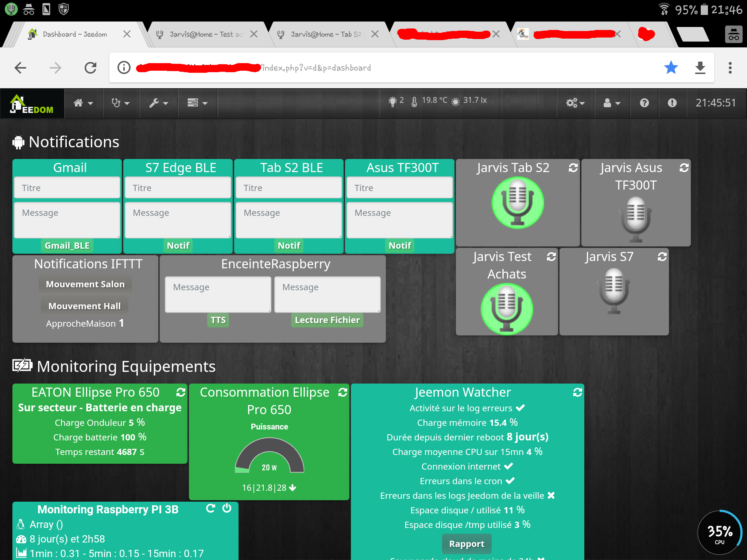Click Notif under Tab S2 BLE
Image resolution: width=747 pixels, height=560 pixels.
click(289, 246)
